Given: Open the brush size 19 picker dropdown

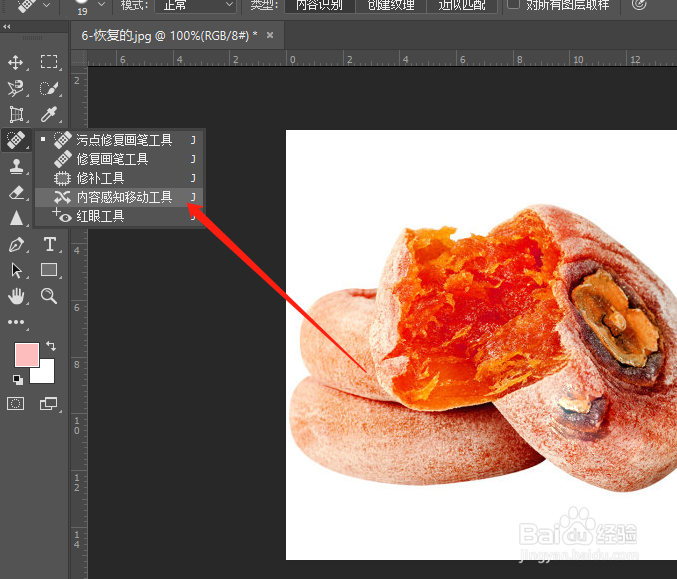Looking at the screenshot, I should point(101,4).
